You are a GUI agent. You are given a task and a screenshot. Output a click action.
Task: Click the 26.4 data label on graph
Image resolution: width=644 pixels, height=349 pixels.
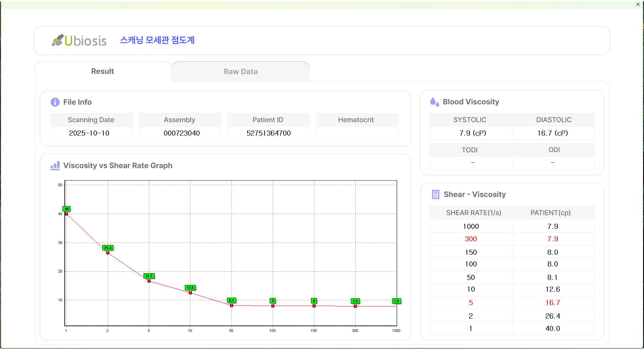(x=108, y=248)
